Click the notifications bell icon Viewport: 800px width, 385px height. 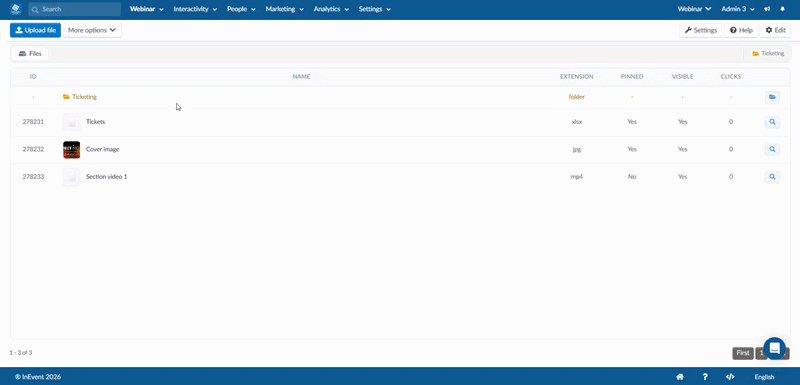click(783, 9)
